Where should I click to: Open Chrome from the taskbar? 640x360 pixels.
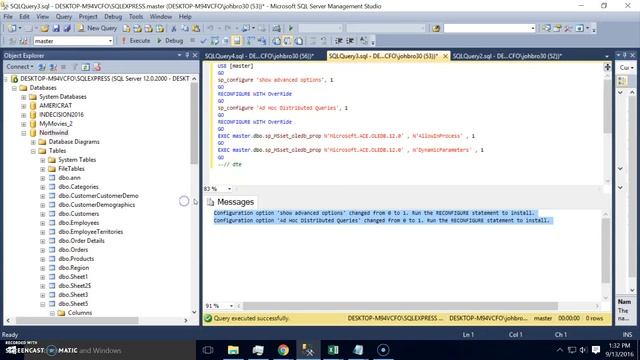click(x=283, y=350)
